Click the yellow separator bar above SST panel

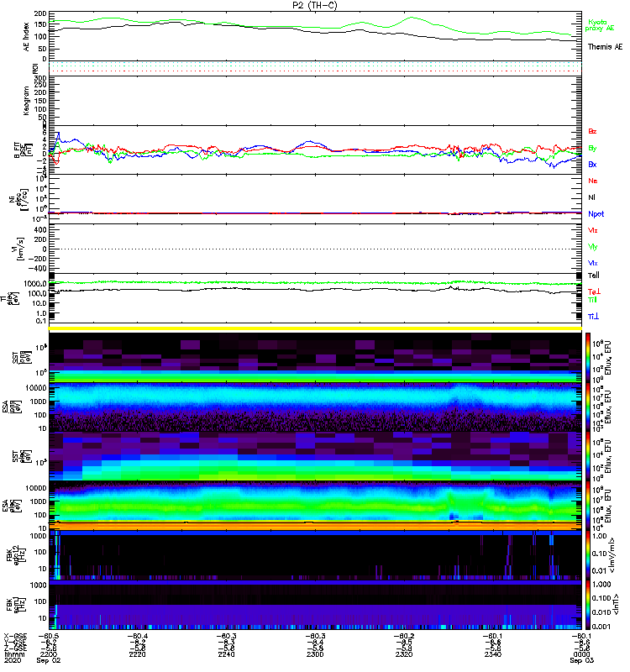[315, 328]
